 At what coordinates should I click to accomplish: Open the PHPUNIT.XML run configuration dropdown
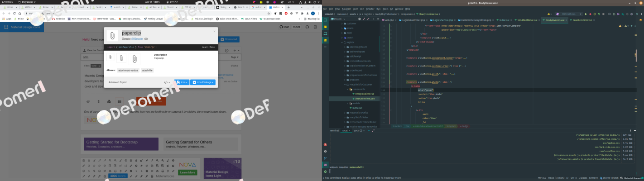pyautogui.click(x=570, y=14)
